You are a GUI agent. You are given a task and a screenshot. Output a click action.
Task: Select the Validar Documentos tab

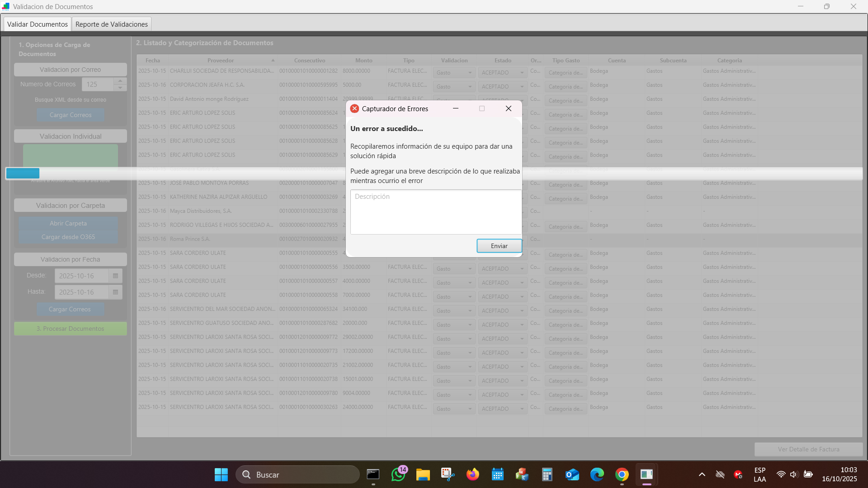point(38,24)
